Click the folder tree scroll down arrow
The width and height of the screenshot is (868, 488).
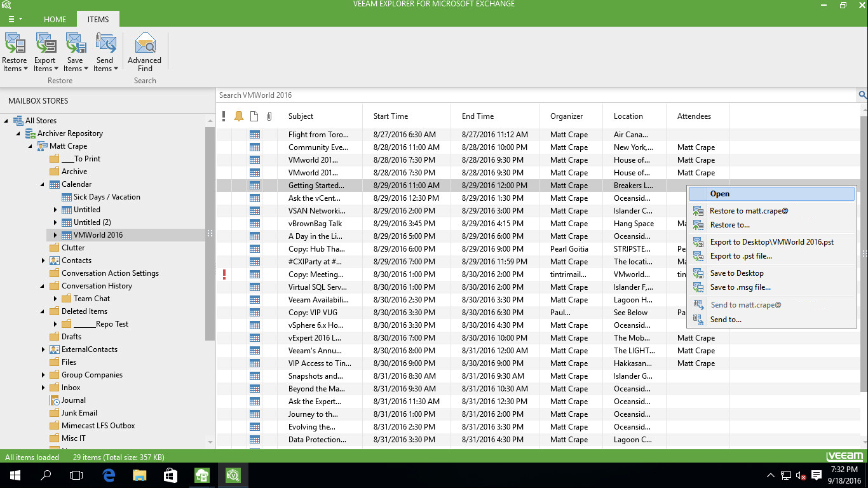click(x=210, y=442)
